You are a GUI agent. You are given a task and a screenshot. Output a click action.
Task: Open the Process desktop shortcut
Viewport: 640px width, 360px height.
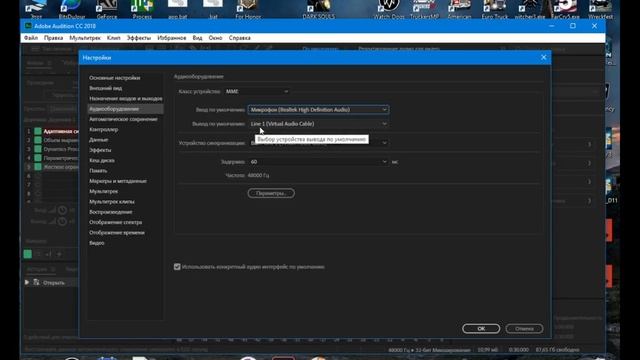click(142, 9)
